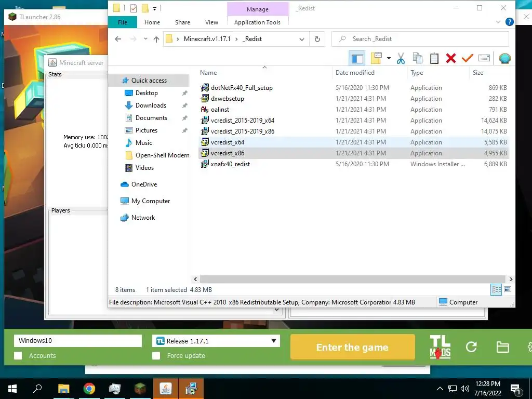Switch to the View ribbon tab
Screen dimensions: 532x399
(212, 22)
